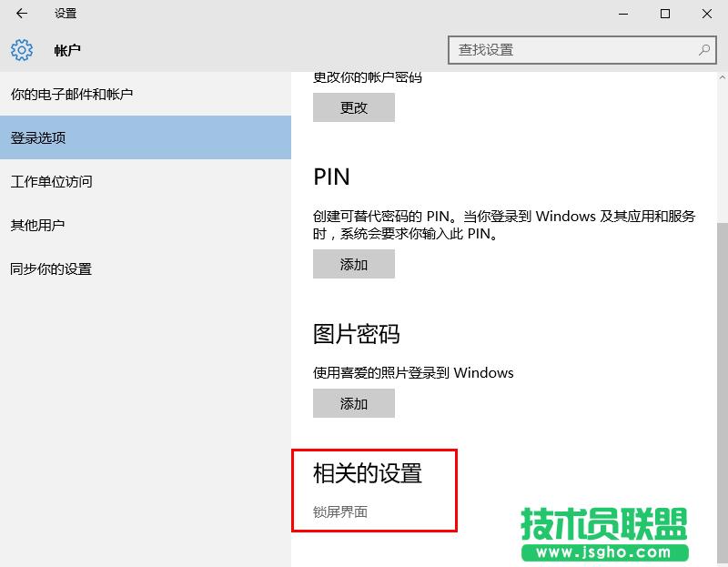Click the 设置 window title text
728x567 pixels.
coord(64,14)
